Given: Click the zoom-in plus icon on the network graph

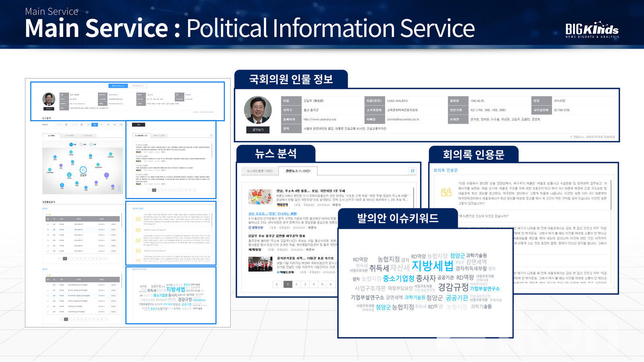Looking at the screenshot, I should tap(119, 187).
